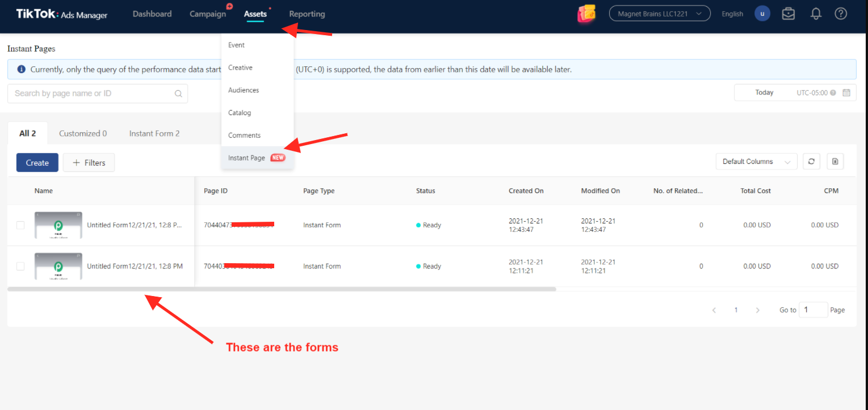Refresh the instant pages table
This screenshot has width=868, height=410.
click(x=811, y=162)
